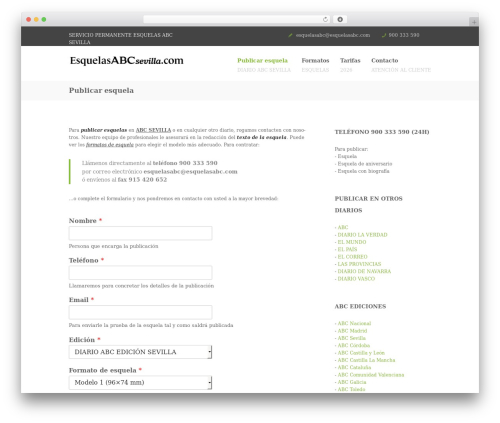
Task: Open ABC link under other diarios
Action: tap(343, 227)
